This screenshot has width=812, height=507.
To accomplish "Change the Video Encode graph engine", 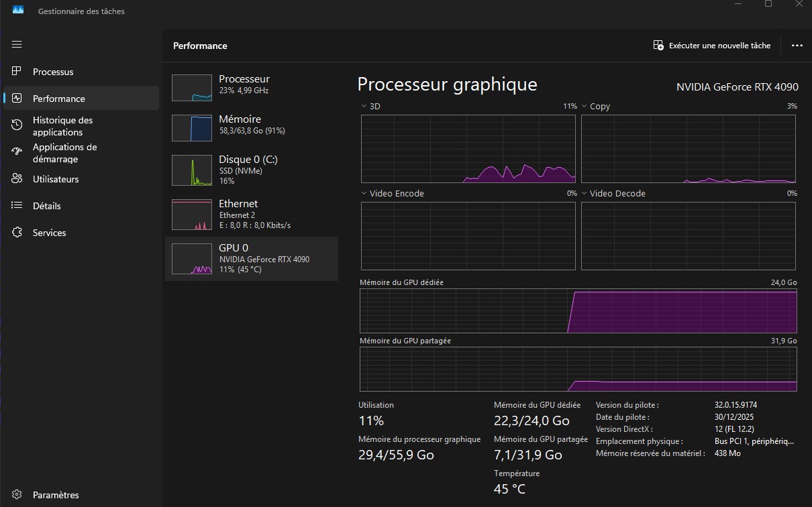I will point(364,193).
